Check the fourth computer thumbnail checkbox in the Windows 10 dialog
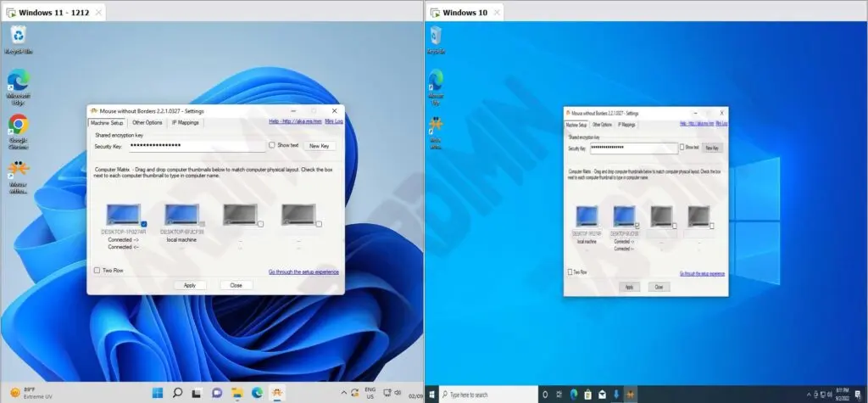Image resolution: width=868 pixels, height=403 pixels. 712,226
